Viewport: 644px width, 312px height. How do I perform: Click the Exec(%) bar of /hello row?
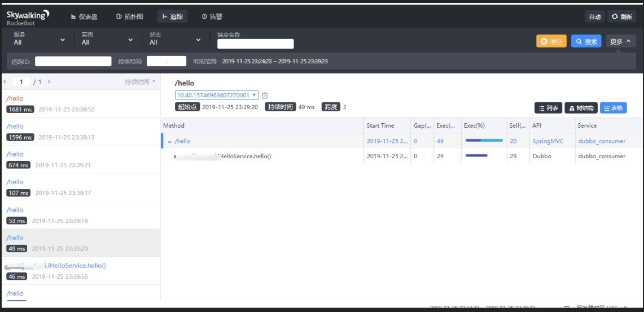coord(484,141)
